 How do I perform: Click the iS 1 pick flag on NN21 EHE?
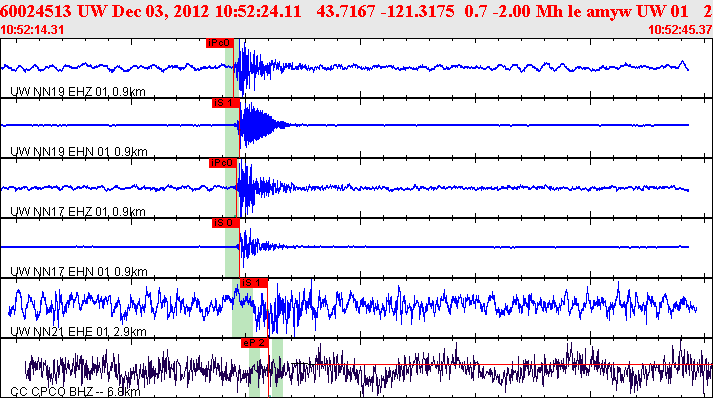tap(254, 283)
